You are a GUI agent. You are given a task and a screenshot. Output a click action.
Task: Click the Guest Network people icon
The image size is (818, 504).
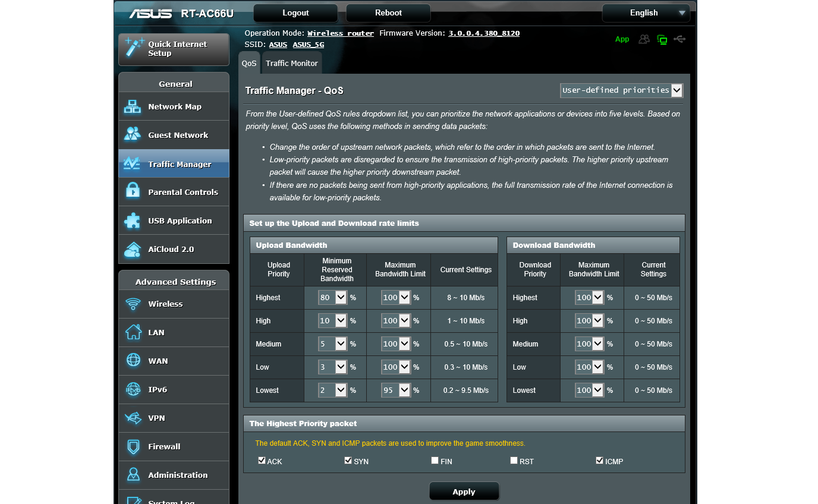pos(133,134)
